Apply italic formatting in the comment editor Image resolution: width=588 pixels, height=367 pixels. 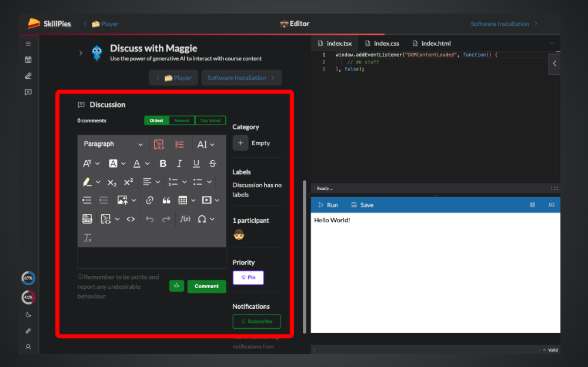click(x=179, y=164)
